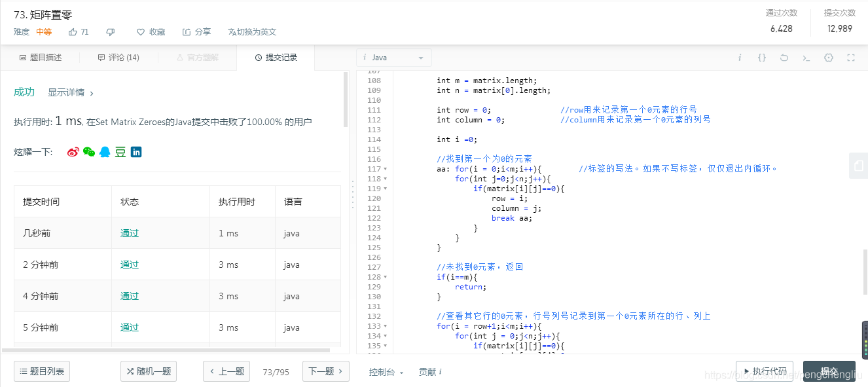The image size is (868, 387).
Task: Click the 题目列表 button
Action: coord(42,371)
